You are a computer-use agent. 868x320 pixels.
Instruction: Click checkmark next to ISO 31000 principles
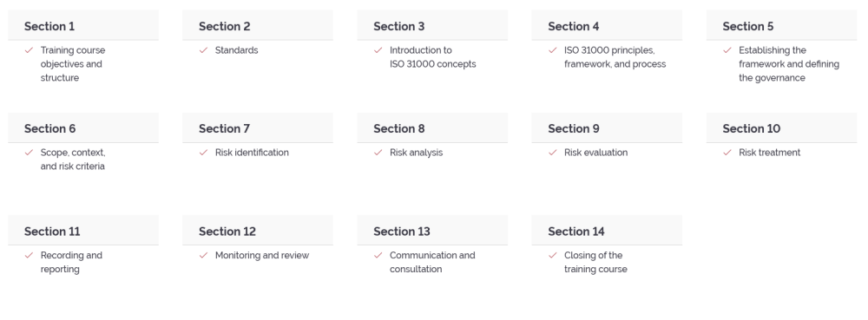[552, 50]
